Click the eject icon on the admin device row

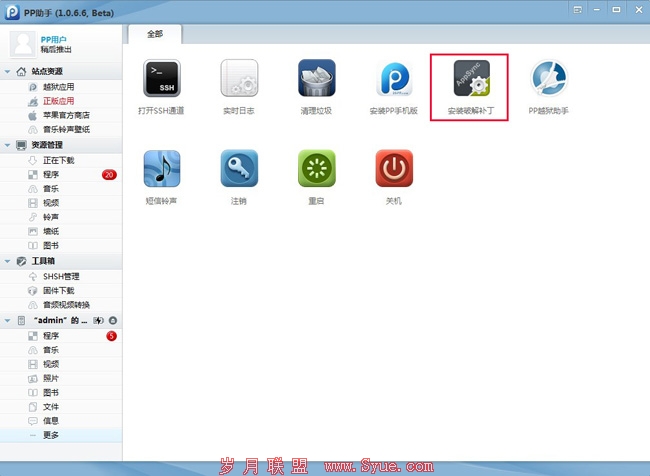[113, 321]
